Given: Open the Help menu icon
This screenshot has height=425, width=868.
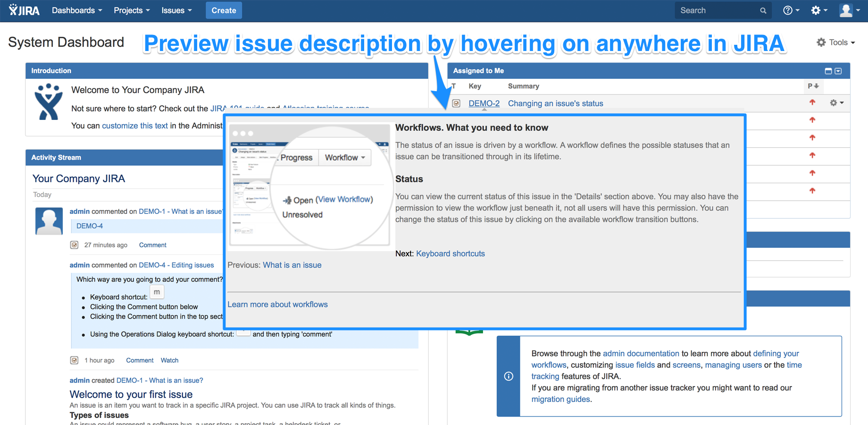Looking at the screenshot, I should [791, 10].
